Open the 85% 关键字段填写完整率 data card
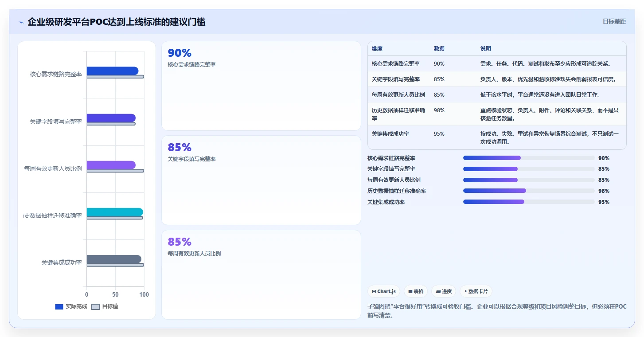This screenshot has width=644, height=337. pyautogui.click(x=261, y=180)
